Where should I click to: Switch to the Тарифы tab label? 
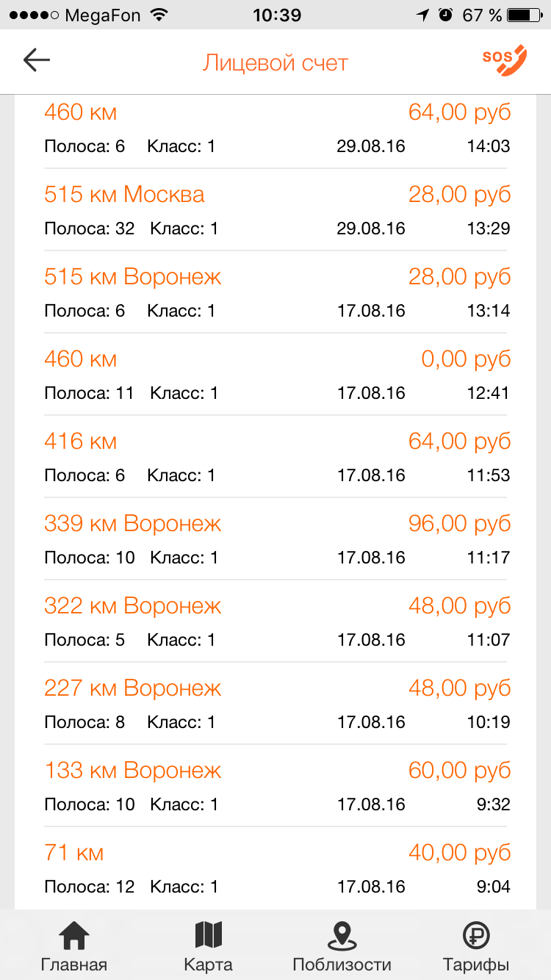(x=476, y=965)
